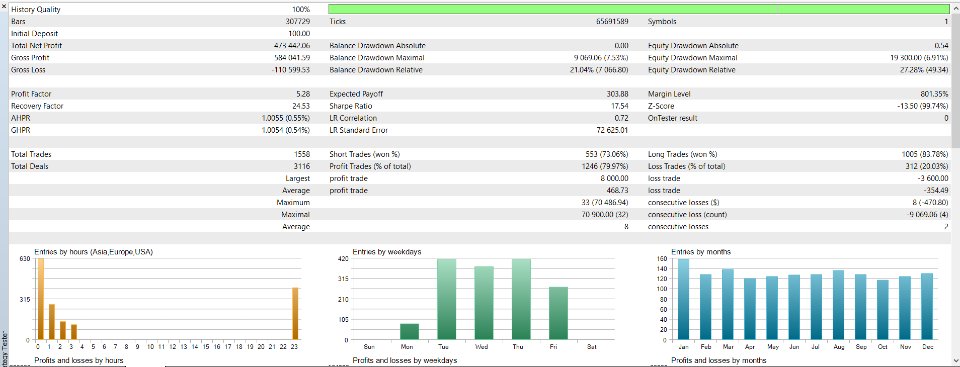Click the Mon bar in entries by weekdays
Screen dimensions: 960x367
pos(410,331)
